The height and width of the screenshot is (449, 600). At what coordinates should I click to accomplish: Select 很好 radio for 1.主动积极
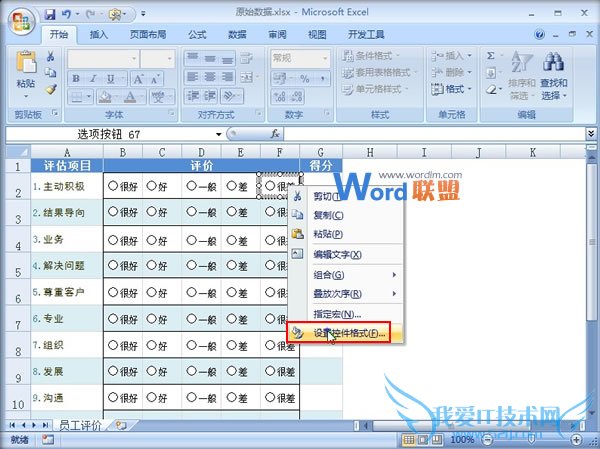click(112, 186)
